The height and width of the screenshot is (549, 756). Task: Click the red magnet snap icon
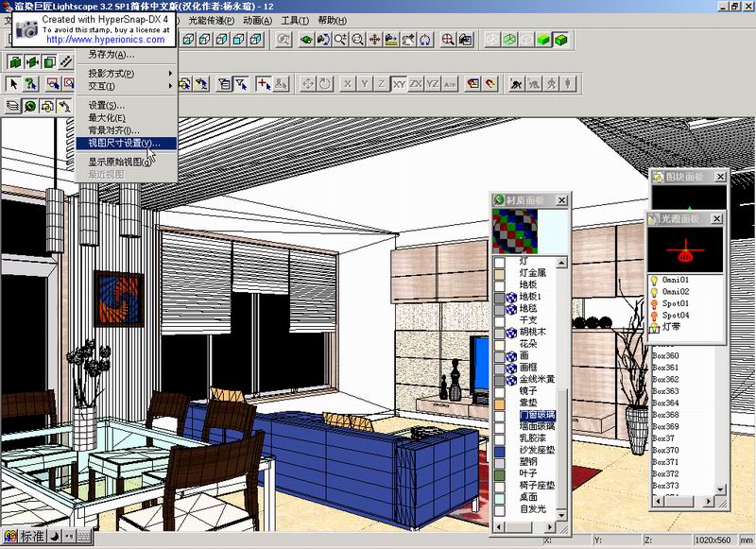click(x=490, y=84)
